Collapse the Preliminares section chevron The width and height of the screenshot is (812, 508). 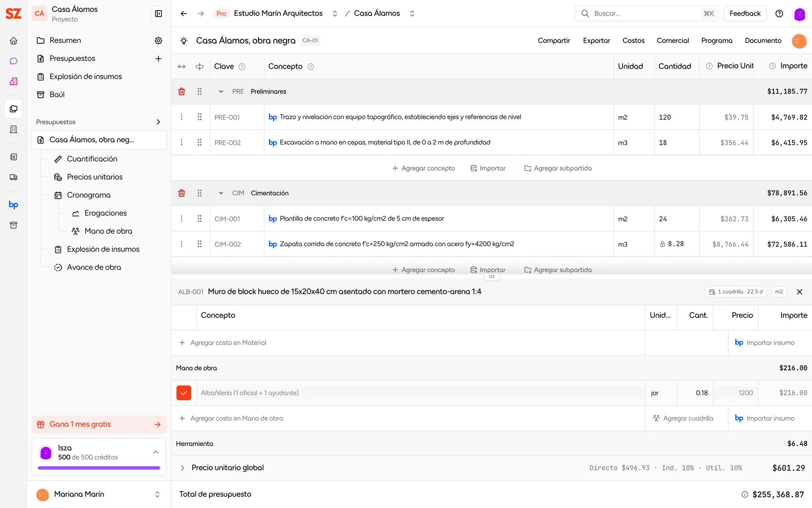click(221, 91)
